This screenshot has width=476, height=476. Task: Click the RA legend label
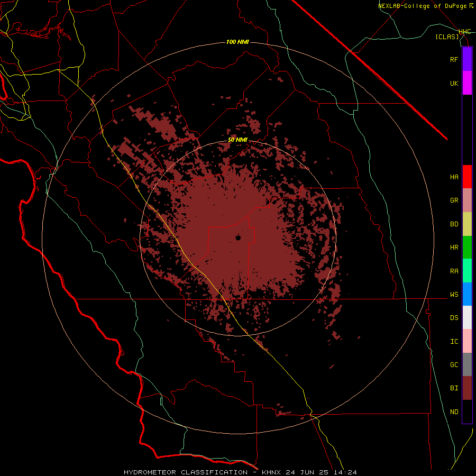pos(454,271)
